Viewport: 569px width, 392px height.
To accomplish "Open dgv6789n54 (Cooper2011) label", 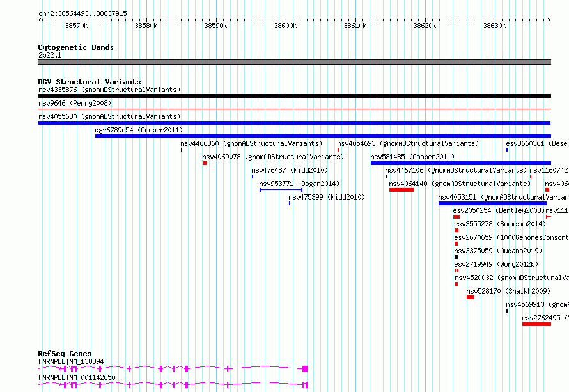I will coord(139,130).
